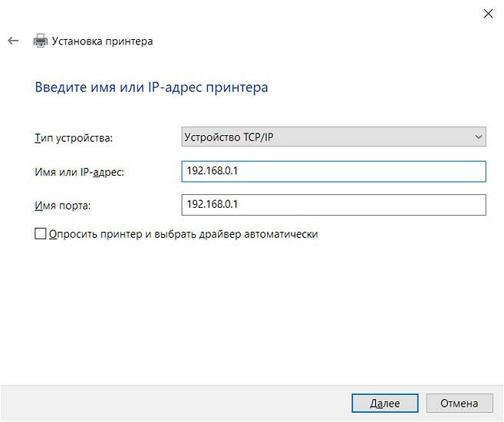Screen dimensions: 504x422
Task: Click the Установка принтера title text
Action: pyautogui.click(x=102, y=41)
